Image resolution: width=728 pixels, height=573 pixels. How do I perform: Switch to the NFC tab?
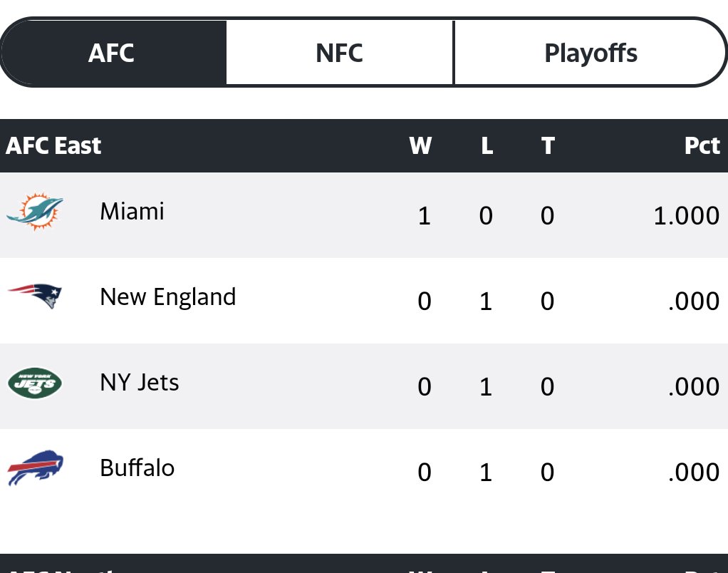[x=339, y=53]
